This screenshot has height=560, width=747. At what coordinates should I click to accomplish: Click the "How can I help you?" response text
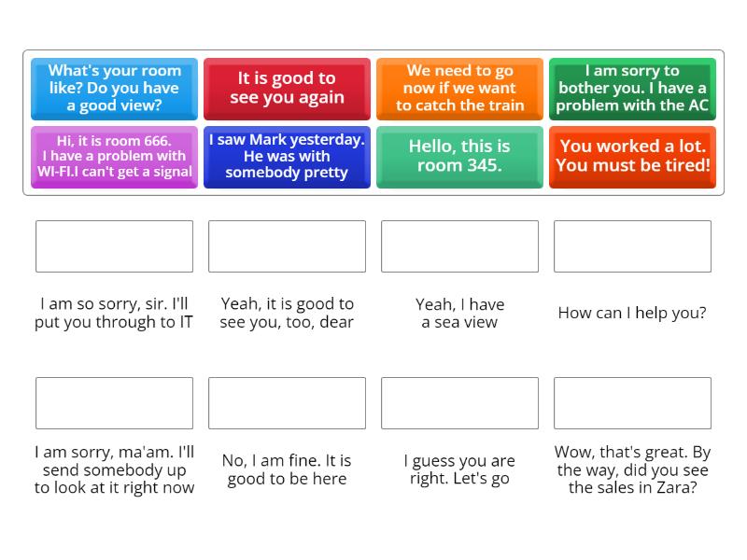click(632, 314)
